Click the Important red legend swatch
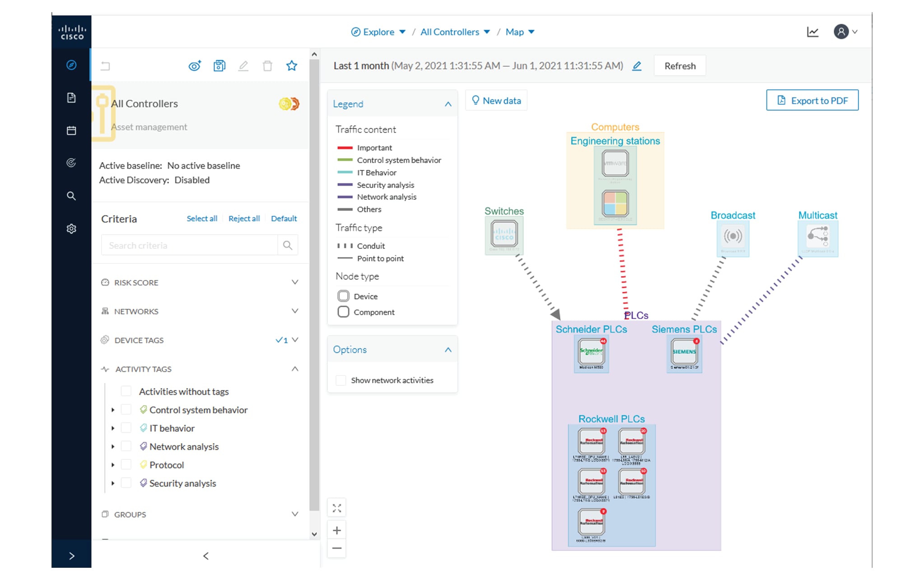Image resolution: width=924 pixels, height=580 pixels. (345, 148)
